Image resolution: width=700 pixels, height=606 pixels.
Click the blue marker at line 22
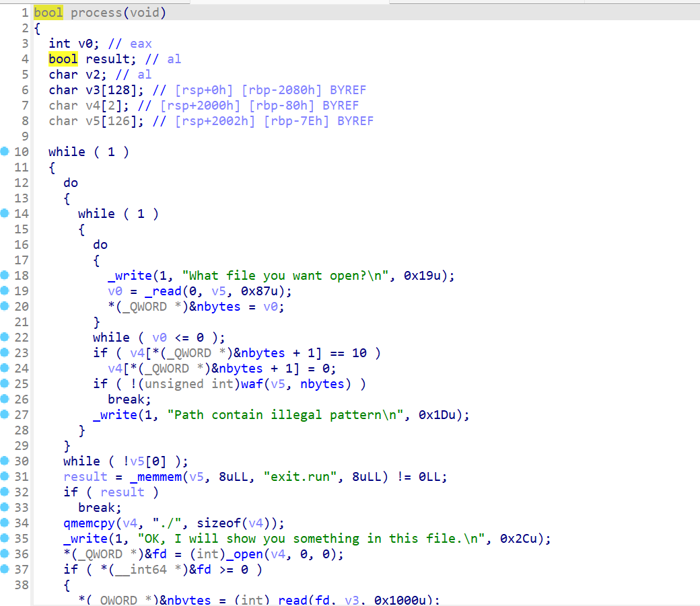(5, 337)
